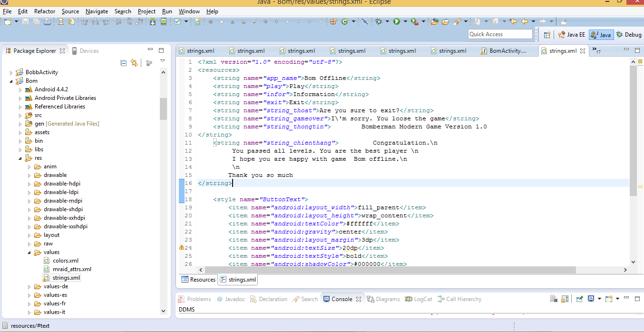644x332 pixels.
Task: Click the Open Perspective icon
Action: coord(547,34)
